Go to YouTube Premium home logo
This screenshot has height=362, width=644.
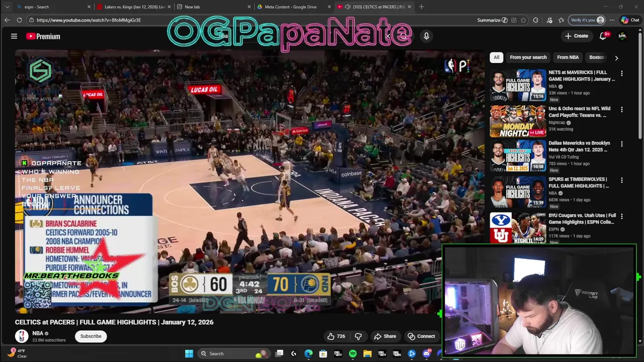[x=43, y=36]
